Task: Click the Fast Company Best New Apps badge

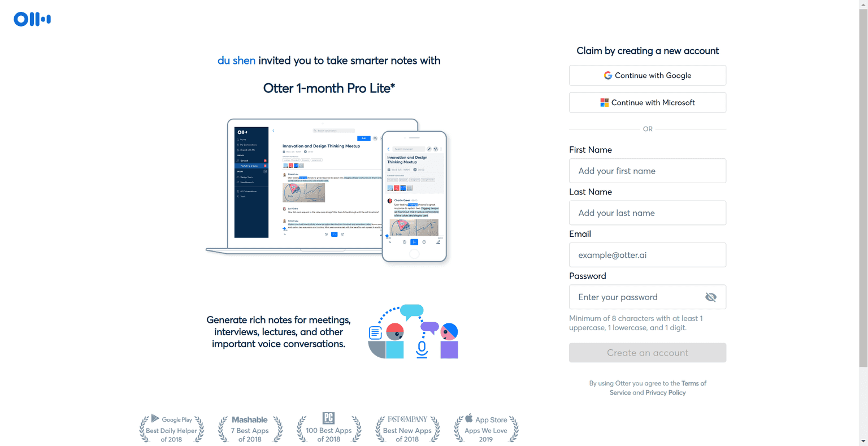Action: pos(407,428)
